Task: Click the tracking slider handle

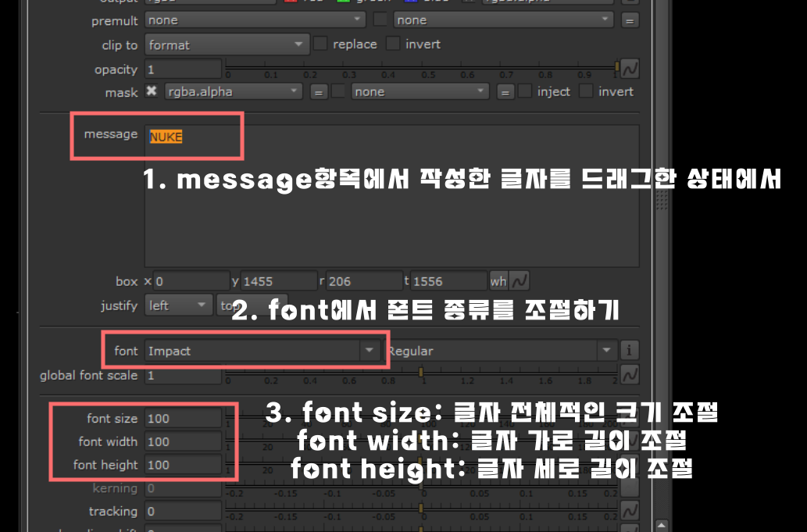Action: tap(421, 507)
